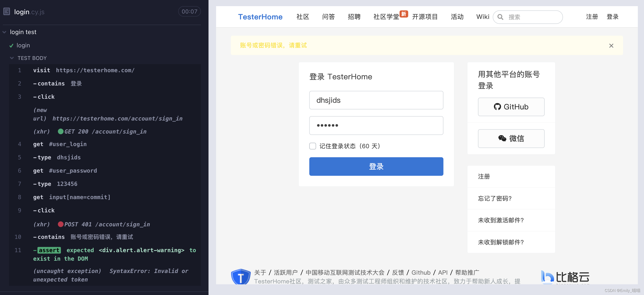Click the username input containing dhsjids
The width and height of the screenshot is (644, 295).
point(376,100)
